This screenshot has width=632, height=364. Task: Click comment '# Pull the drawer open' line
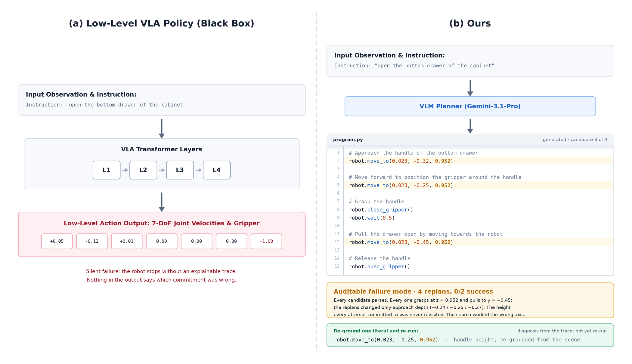pos(426,234)
